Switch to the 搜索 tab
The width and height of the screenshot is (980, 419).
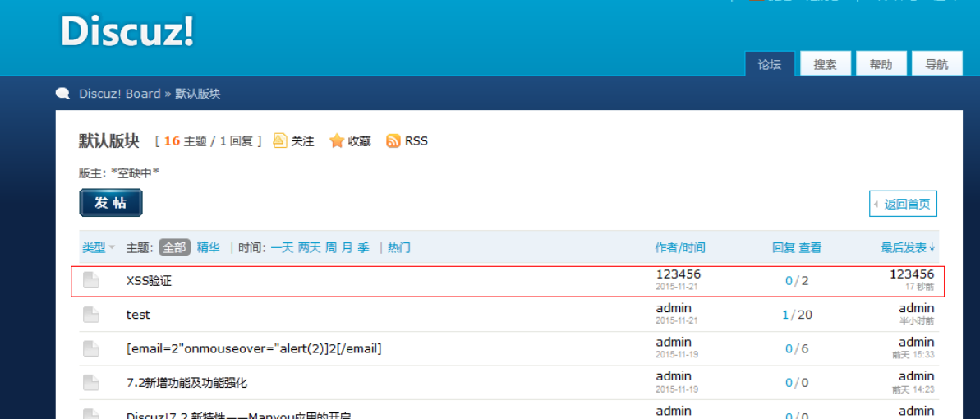pos(825,64)
